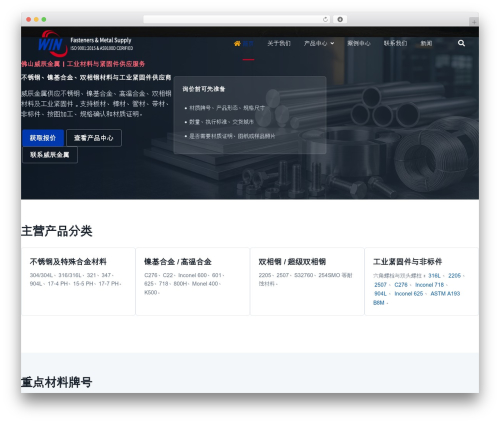Image resolution: width=500 pixels, height=423 pixels.
Task: Click the WIN Fasteners & Metal Supply logo
Action: 85,44
